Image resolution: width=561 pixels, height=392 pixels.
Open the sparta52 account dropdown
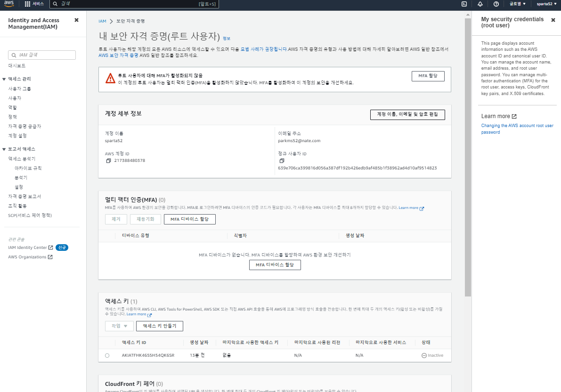(x=546, y=4)
